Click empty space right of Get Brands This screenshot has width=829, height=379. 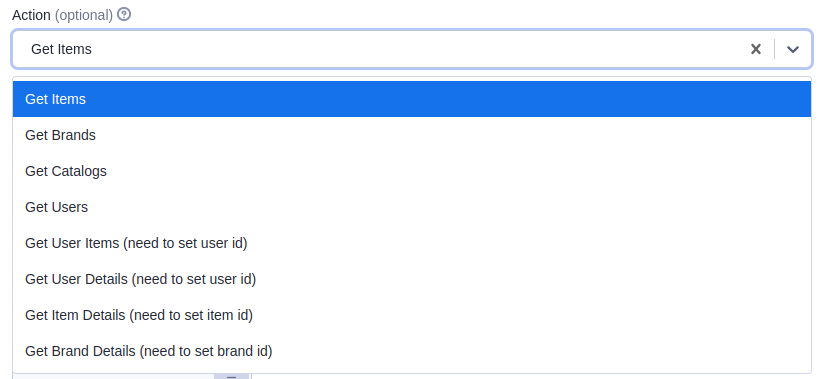tap(449, 135)
